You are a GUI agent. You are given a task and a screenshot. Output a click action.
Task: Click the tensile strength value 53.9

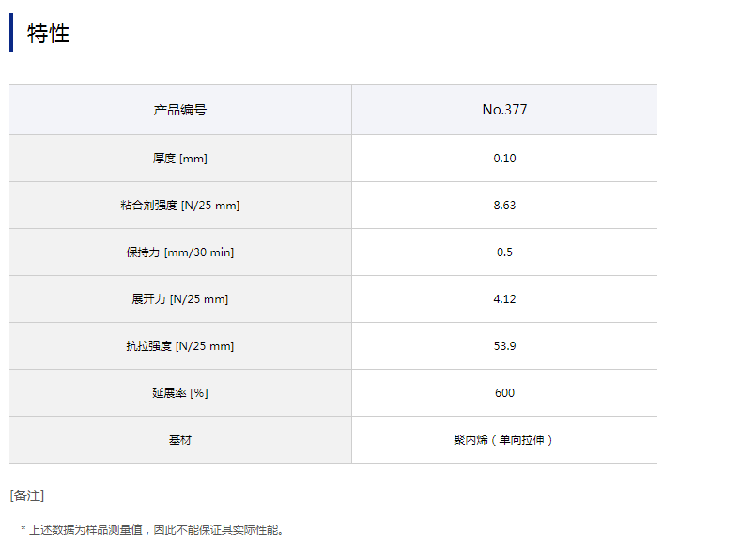coord(504,346)
